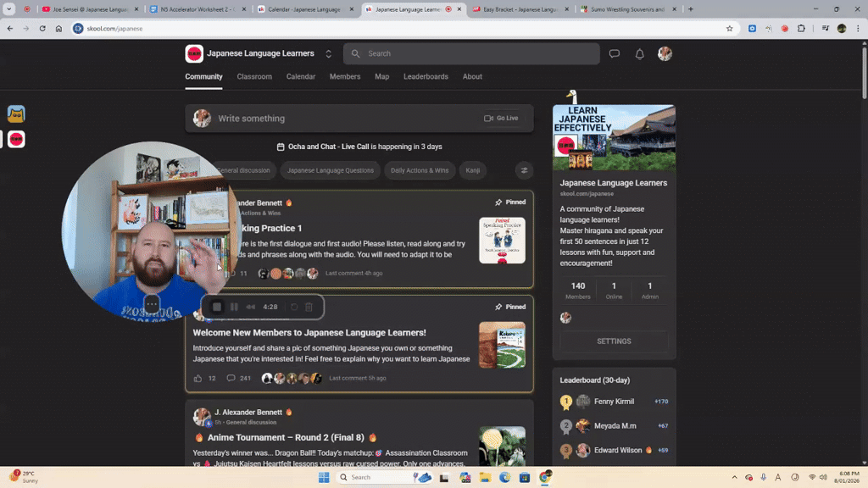This screenshot has height=488, width=868.
Task: Start a Go Live video session
Action: (501, 118)
